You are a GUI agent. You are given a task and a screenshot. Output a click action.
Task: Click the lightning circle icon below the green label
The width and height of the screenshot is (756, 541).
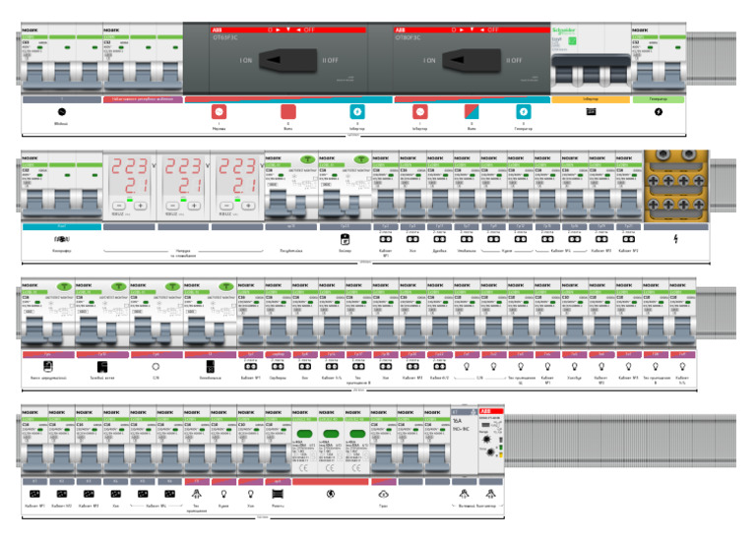point(659,112)
